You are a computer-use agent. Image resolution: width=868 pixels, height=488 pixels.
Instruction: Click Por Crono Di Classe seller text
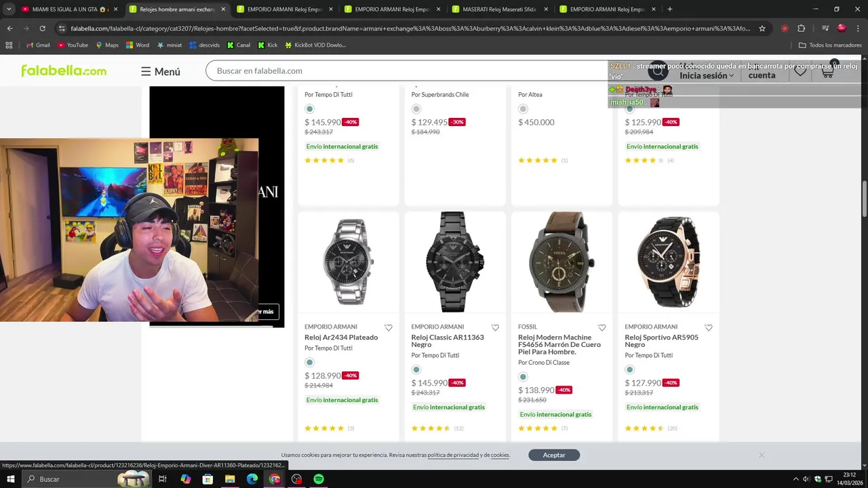point(544,363)
